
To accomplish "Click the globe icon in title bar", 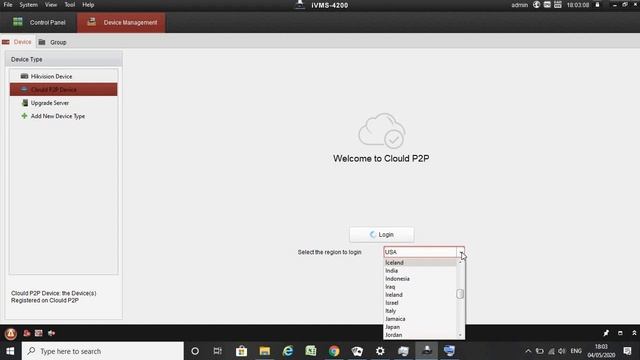I will (x=536, y=5).
